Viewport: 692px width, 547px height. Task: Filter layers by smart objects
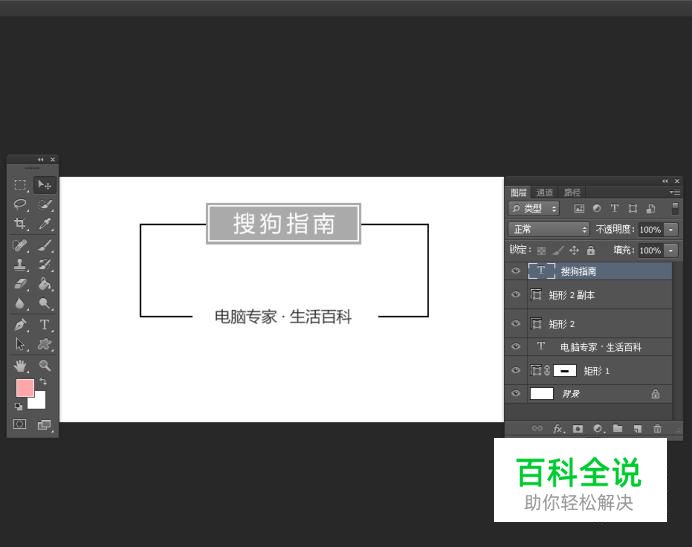pos(651,208)
